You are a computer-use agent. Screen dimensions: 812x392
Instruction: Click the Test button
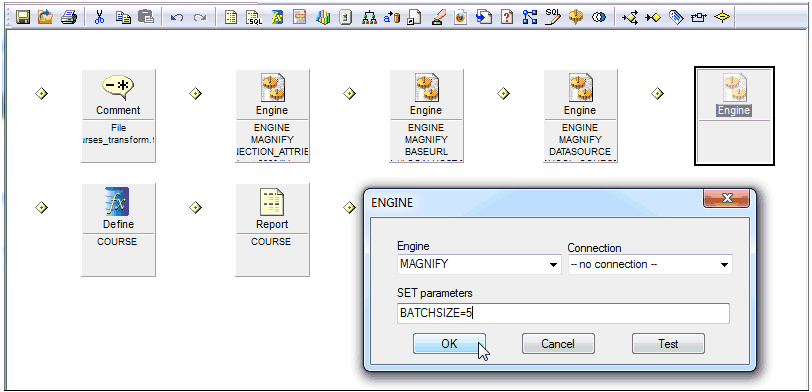coord(668,343)
